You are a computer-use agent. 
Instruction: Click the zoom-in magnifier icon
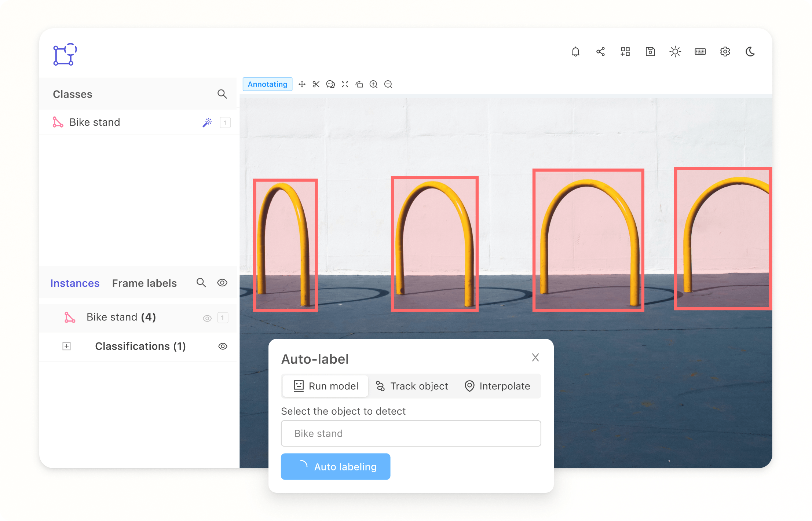click(x=374, y=85)
